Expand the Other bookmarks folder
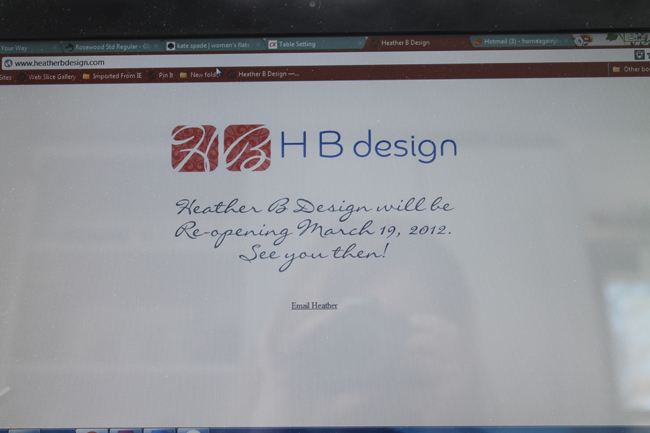 [x=631, y=69]
